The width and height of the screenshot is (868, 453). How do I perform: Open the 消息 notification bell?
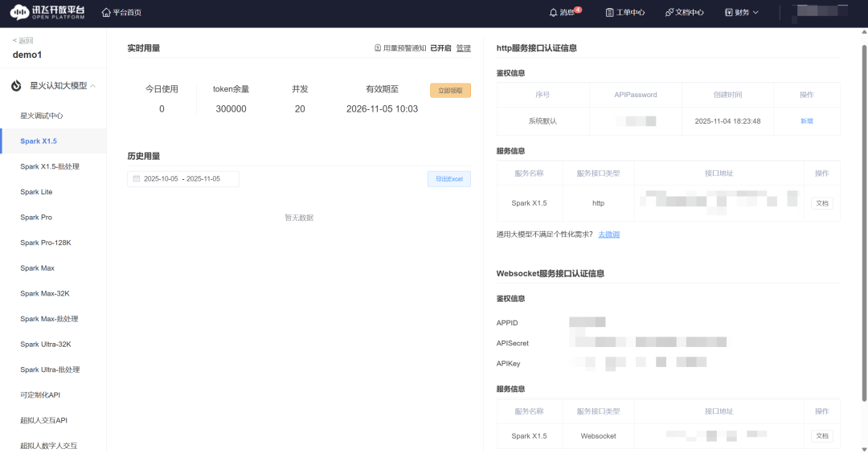coord(553,12)
